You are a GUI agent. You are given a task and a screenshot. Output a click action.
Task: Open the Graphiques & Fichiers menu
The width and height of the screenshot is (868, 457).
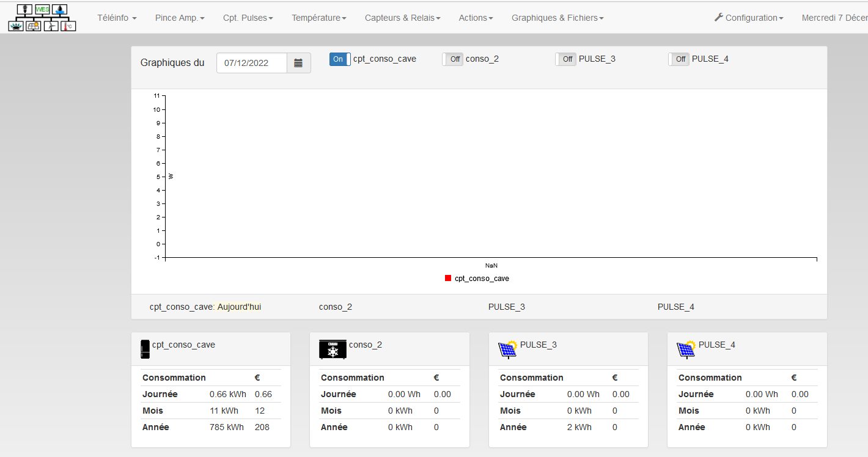[x=557, y=18]
